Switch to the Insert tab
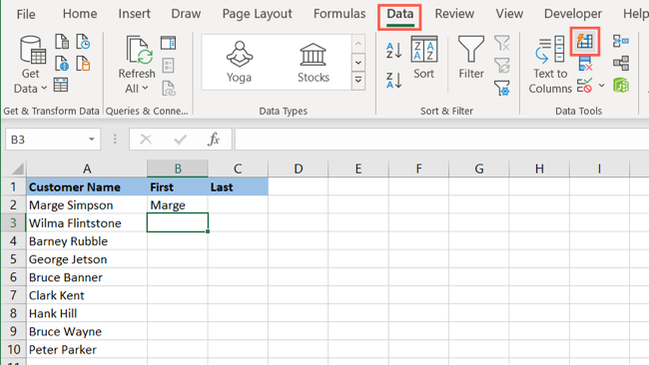 coord(134,14)
